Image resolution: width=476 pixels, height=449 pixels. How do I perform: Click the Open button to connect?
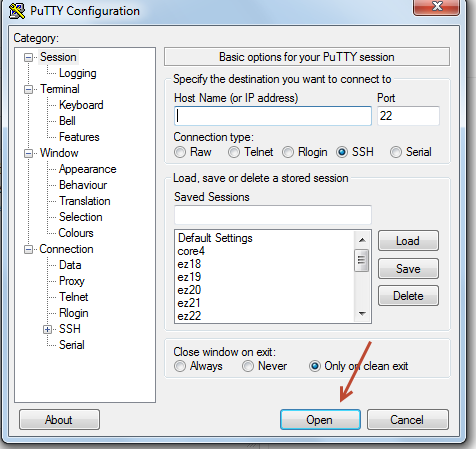[320, 420]
